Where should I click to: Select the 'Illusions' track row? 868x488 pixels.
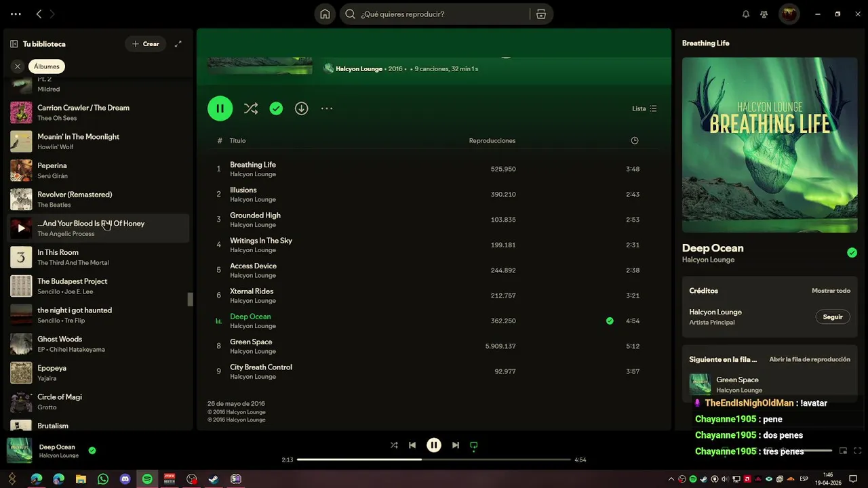pyautogui.click(x=434, y=194)
